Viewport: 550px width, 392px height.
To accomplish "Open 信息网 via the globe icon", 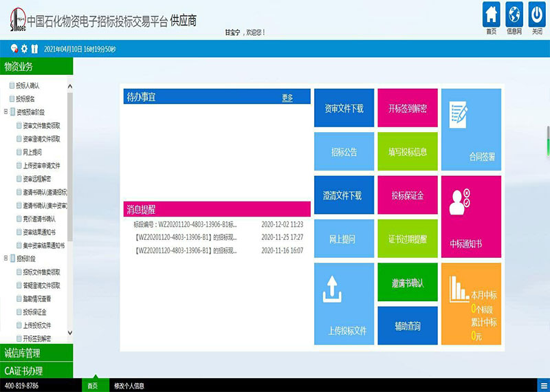I will coord(514,14).
